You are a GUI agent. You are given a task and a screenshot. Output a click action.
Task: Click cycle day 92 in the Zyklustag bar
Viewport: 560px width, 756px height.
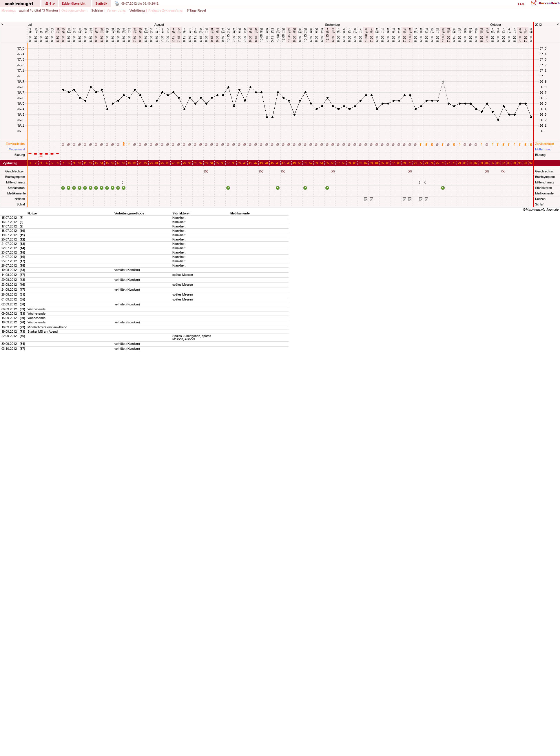pyautogui.click(x=531, y=163)
